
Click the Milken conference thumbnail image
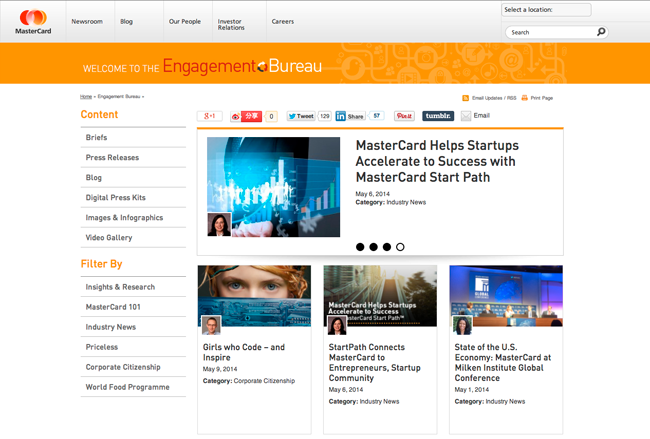506,296
